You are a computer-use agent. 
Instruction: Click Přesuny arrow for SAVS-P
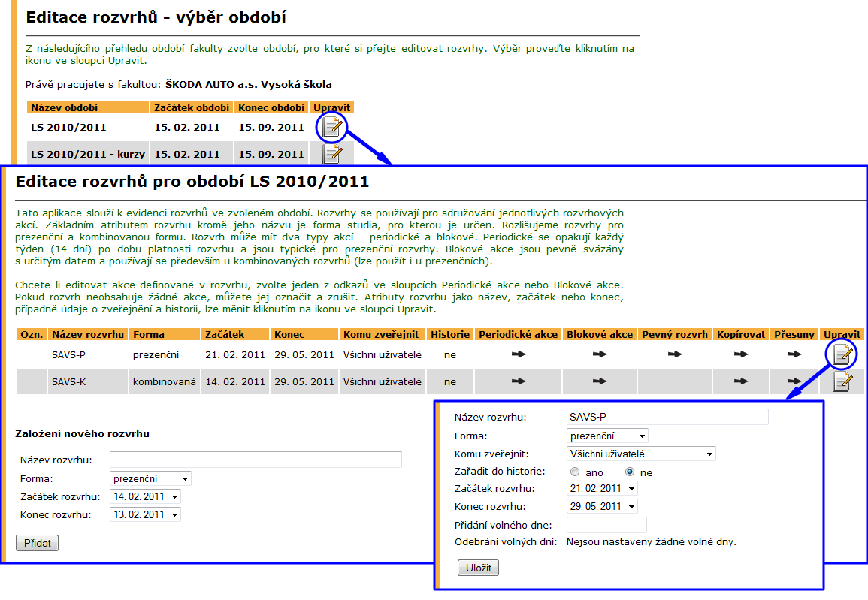point(794,354)
